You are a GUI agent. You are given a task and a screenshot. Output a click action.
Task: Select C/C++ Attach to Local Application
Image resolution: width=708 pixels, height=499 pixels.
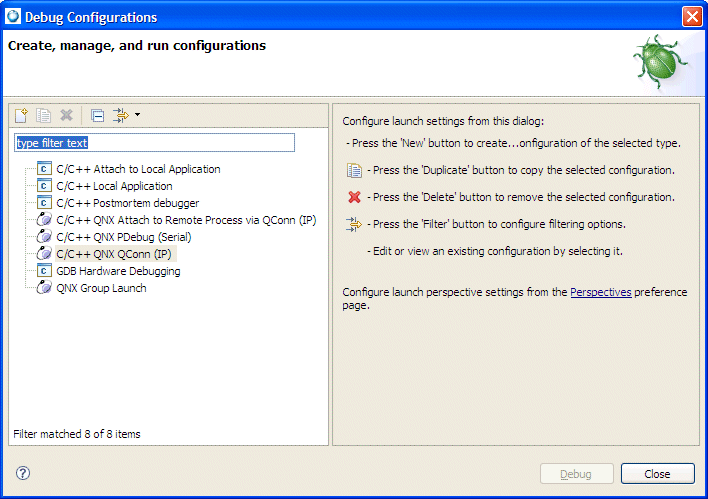click(138, 169)
